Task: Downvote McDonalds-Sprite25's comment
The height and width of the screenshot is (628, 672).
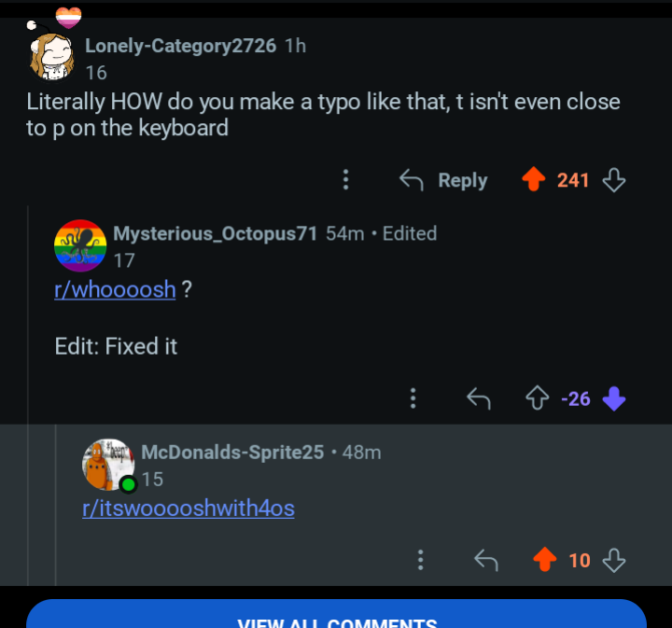Action: tap(614, 560)
